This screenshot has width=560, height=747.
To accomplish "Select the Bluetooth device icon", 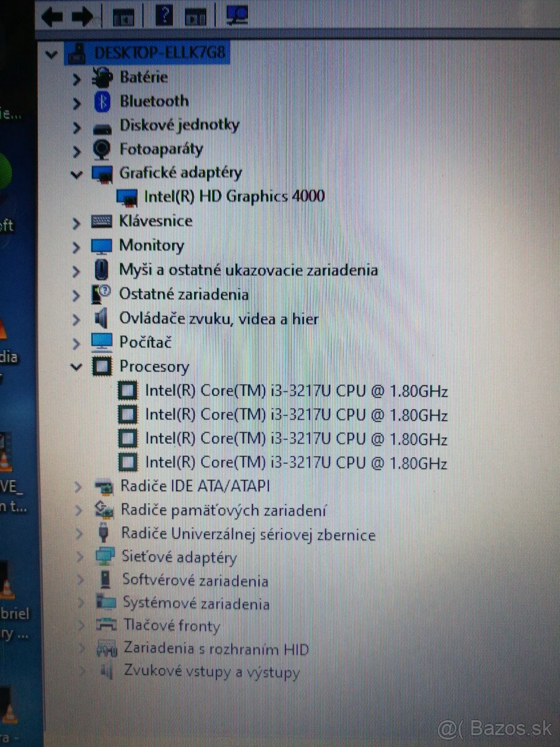I will 101,101.
